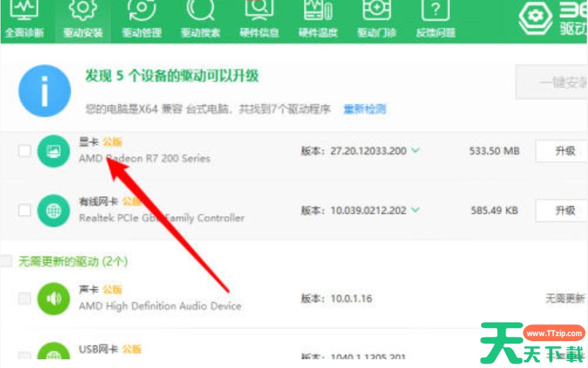
Task: Click the green 显卡 graphics card device icon
Action: coord(54,151)
